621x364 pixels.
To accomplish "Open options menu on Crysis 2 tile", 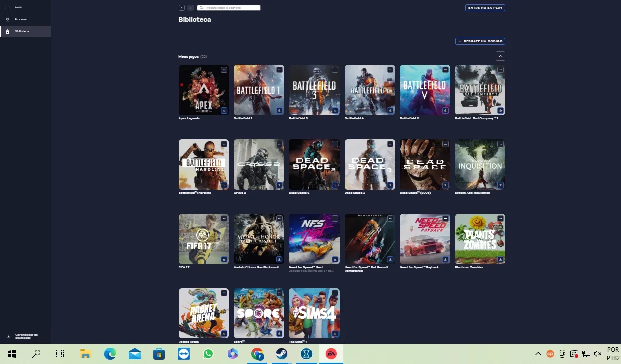I will [x=279, y=144].
